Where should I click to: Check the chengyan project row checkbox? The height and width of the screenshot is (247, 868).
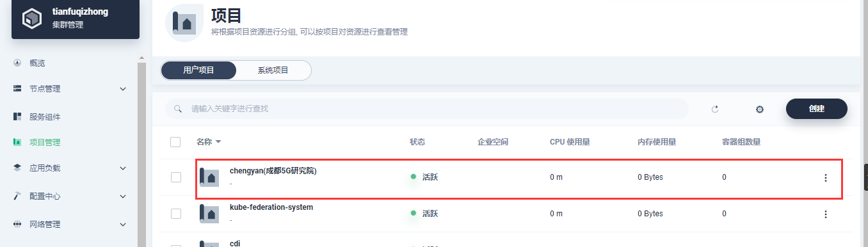[176, 177]
